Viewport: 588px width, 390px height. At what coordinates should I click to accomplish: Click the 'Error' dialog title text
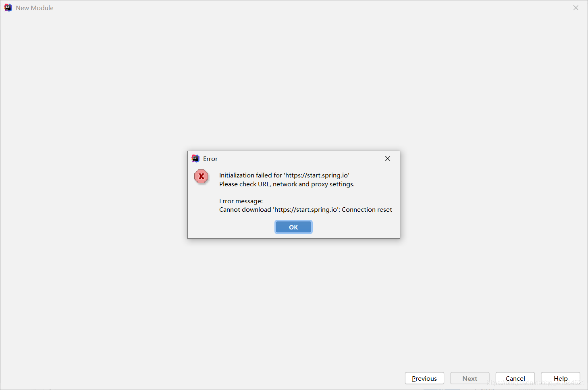[210, 159]
